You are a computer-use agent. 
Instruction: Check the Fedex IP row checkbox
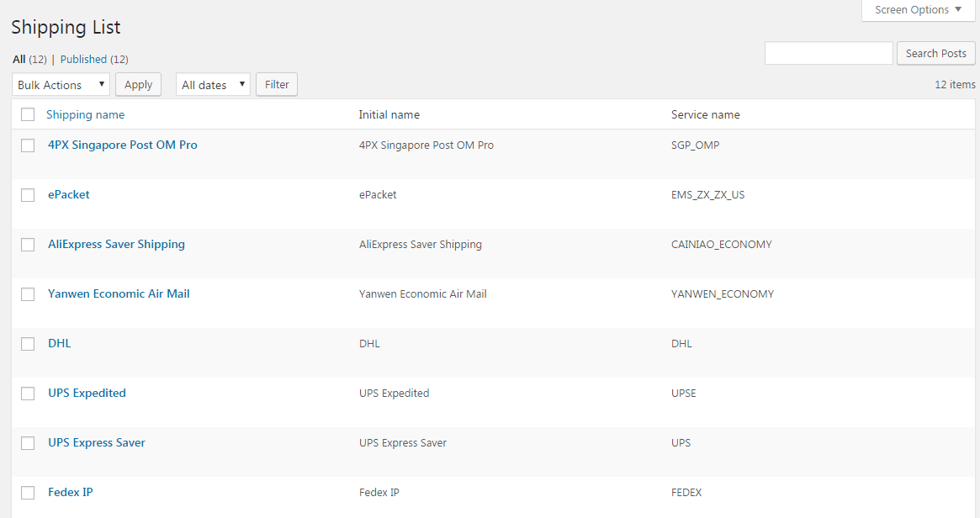(x=28, y=493)
